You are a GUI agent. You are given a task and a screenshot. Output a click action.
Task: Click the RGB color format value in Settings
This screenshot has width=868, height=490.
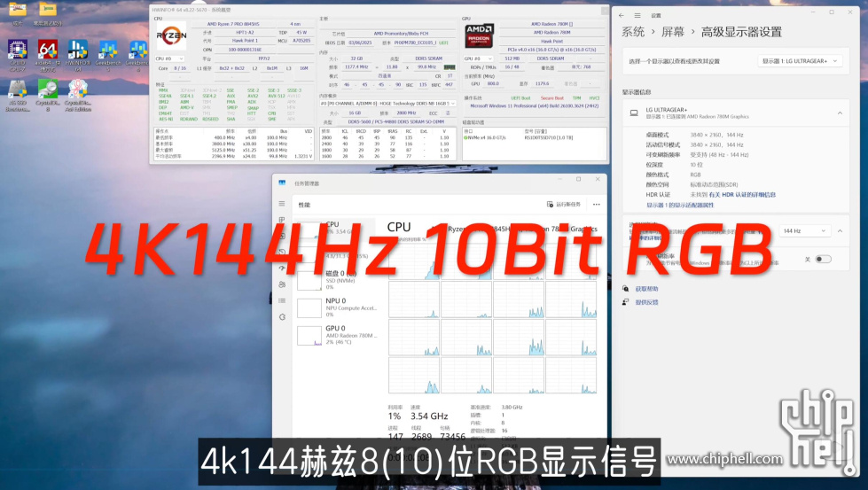[x=695, y=175]
